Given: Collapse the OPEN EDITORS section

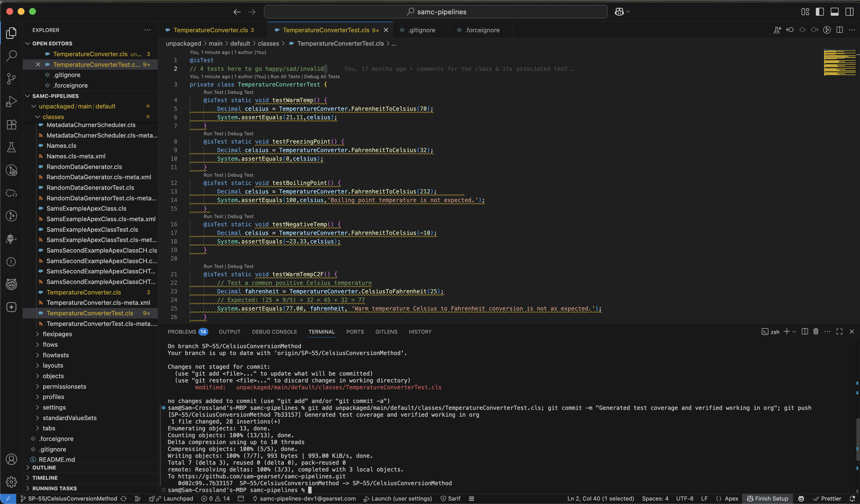Looking at the screenshot, I should point(52,43).
